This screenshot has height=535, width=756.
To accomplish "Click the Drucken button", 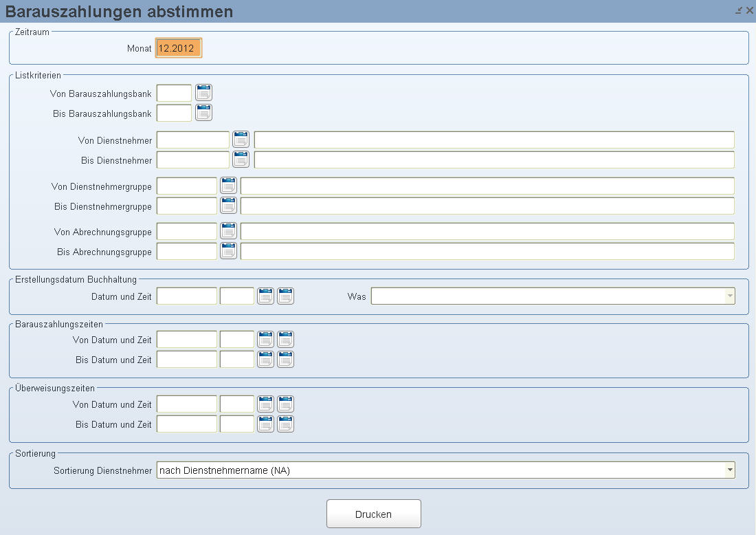I will (374, 514).
